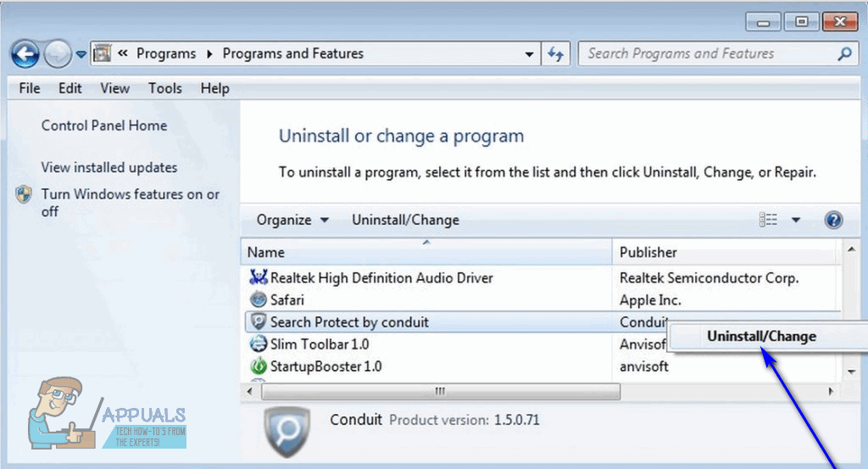Screen dimensions: 868x469
Task: Go back with the blue Back arrow
Action: [x=25, y=54]
